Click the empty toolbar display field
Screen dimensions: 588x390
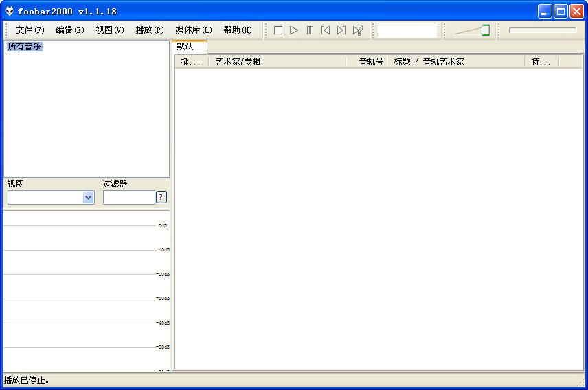click(407, 30)
